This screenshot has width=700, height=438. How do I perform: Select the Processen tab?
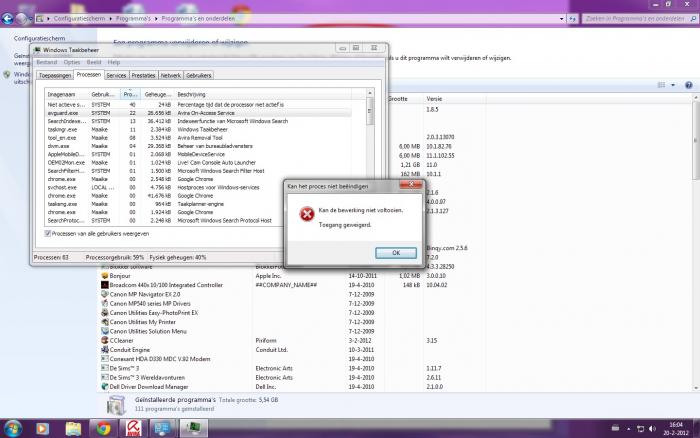pyautogui.click(x=88, y=75)
